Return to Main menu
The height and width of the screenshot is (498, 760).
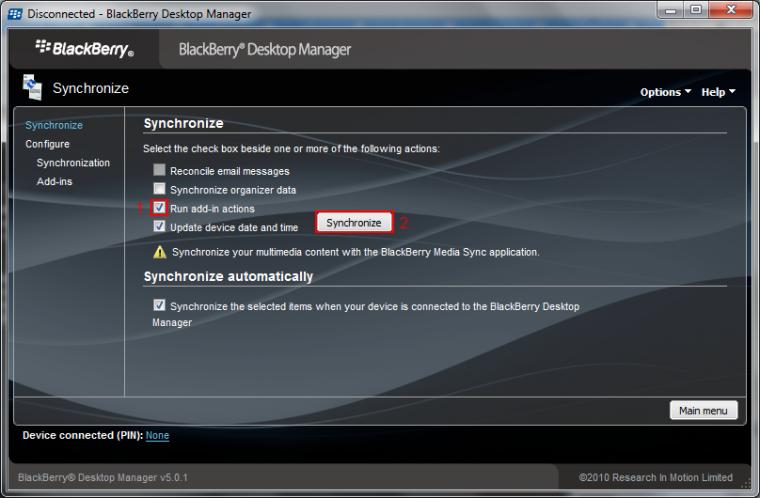click(703, 410)
